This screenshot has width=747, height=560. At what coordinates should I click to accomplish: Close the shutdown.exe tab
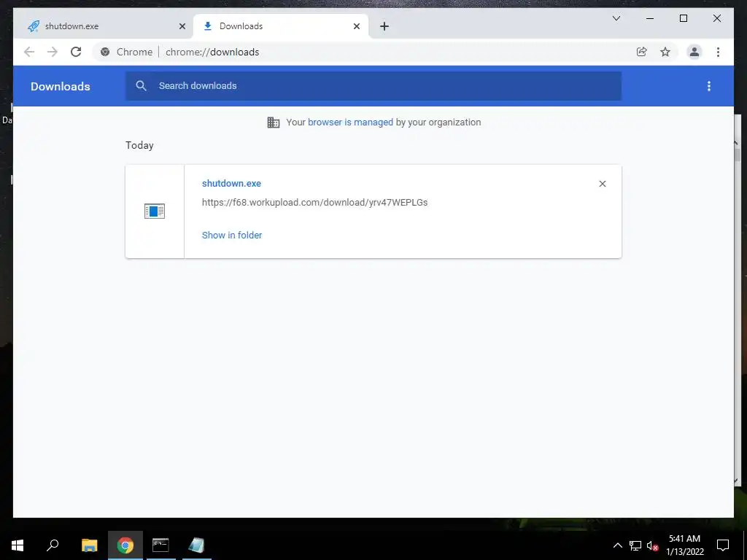182,26
